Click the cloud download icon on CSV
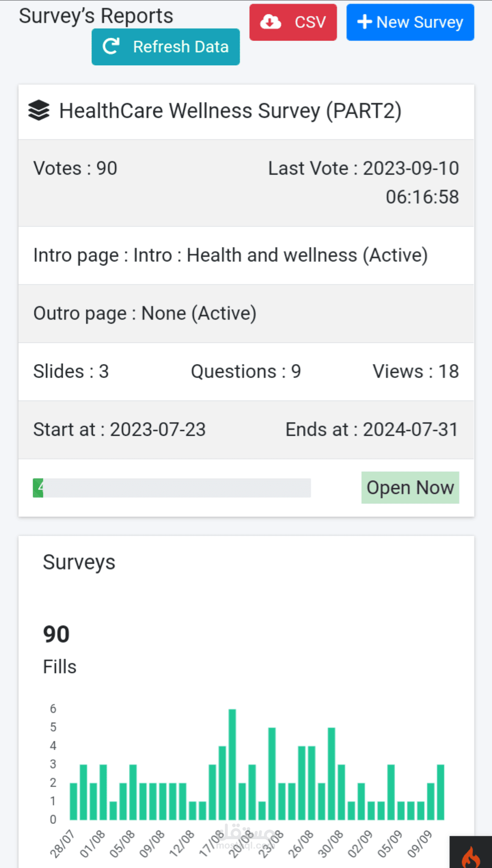The width and height of the screenshot is (492, 868). pos(271,22)
